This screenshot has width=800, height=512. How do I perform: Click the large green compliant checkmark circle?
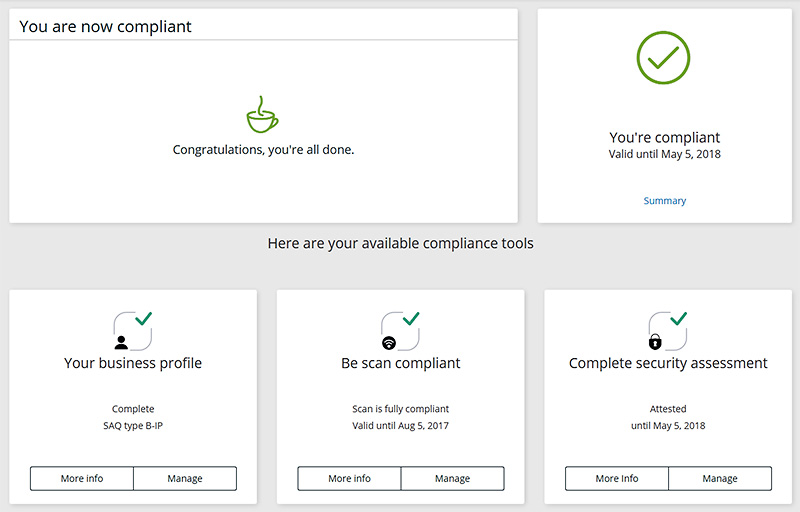(x=664, y=57)
